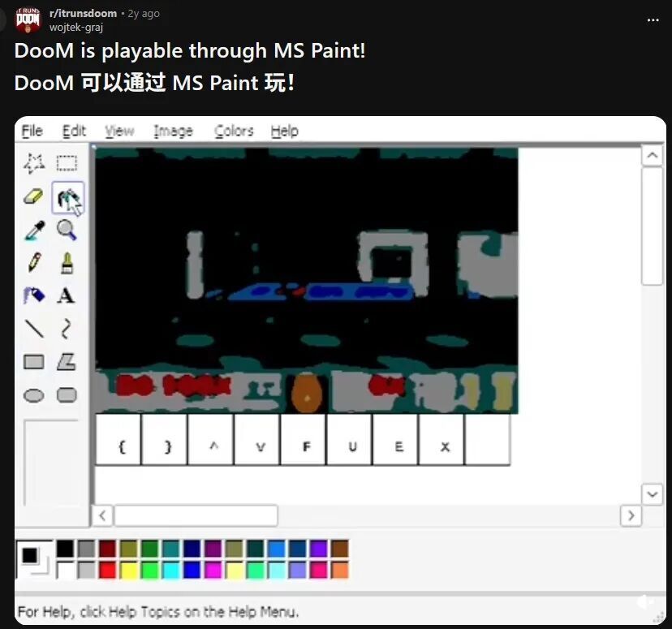Open the Edit menu
Viewport: 672px width, 629px height.
[74, 131]
